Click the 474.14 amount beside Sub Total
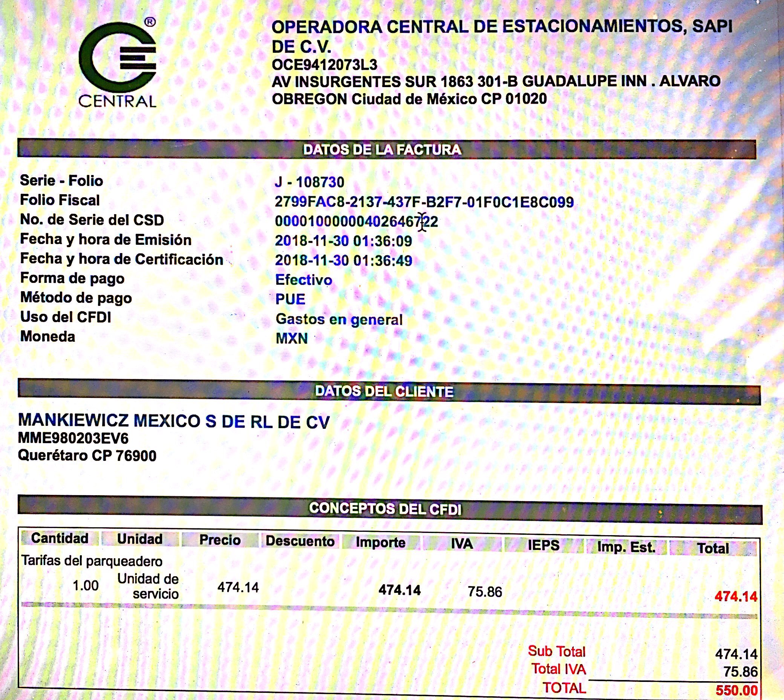 tap(737, 654)
